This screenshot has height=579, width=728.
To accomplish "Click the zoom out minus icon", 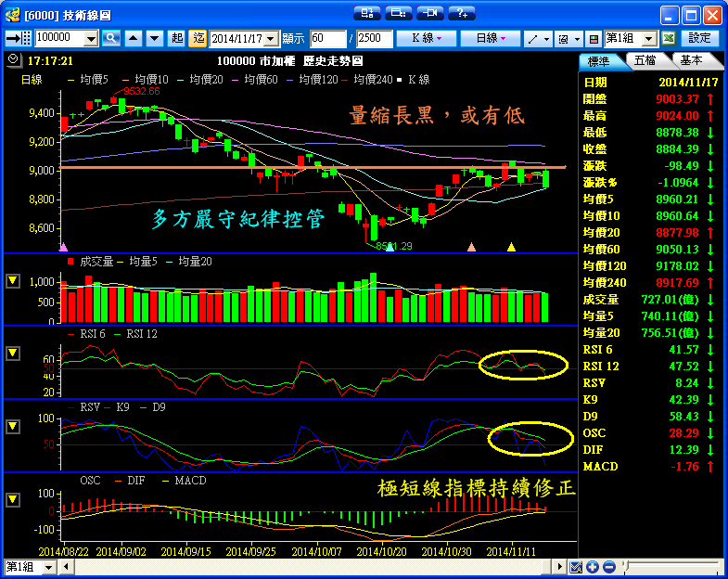I will click(x=609, y=567).
